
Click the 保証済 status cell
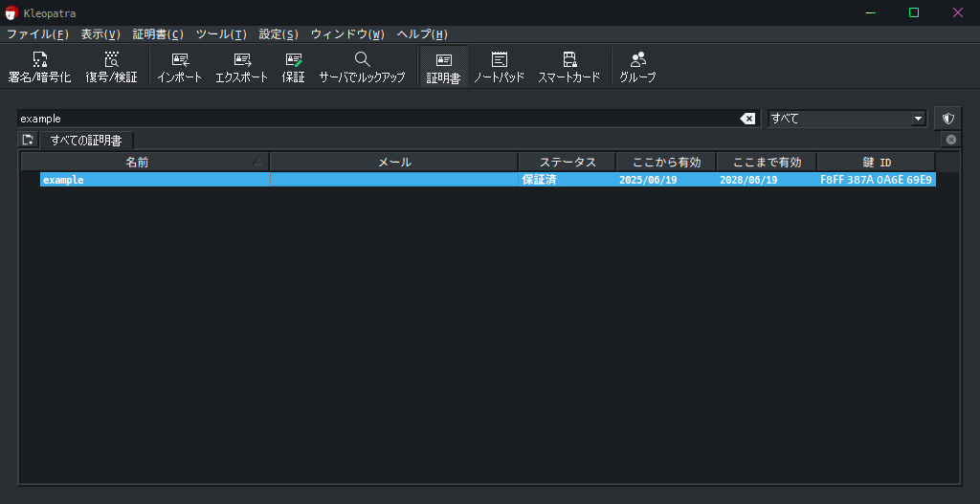point(568,180)
